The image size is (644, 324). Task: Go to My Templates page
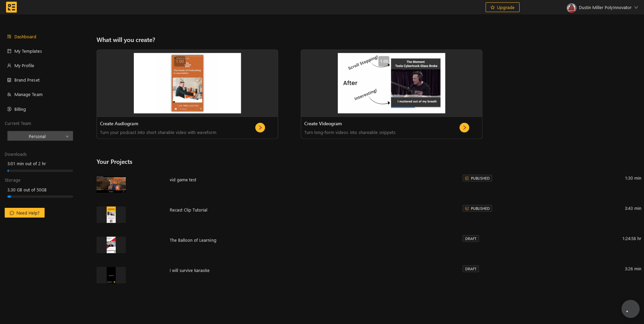coord(28,51)
